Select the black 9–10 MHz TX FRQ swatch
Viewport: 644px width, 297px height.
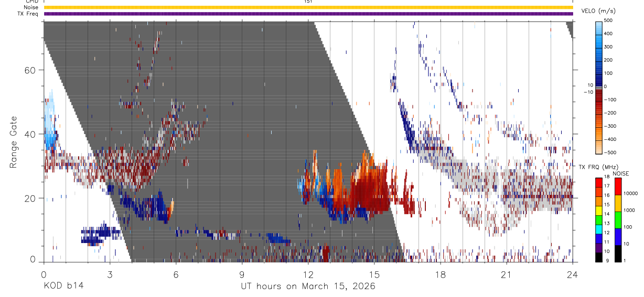(599, 257)
